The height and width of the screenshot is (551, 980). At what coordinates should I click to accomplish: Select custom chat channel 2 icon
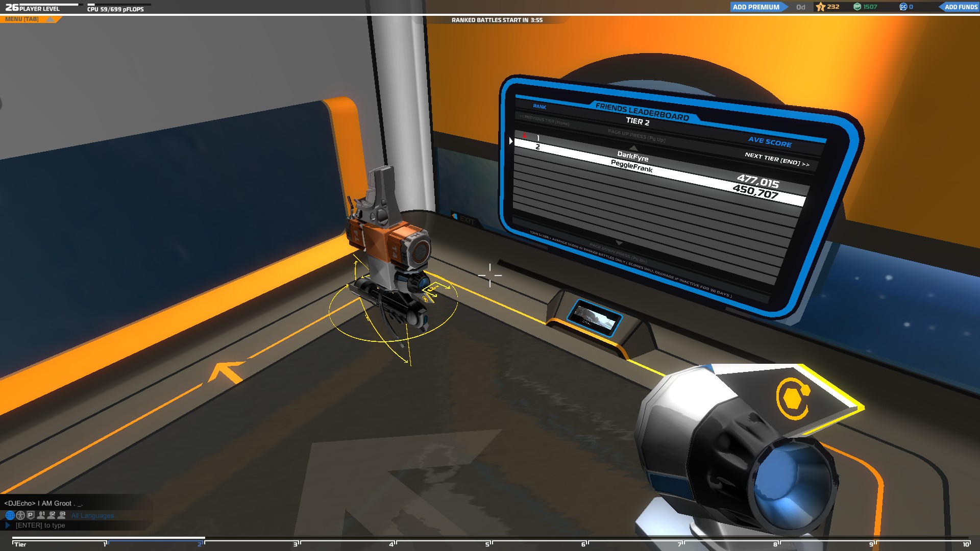pos(52,515)
